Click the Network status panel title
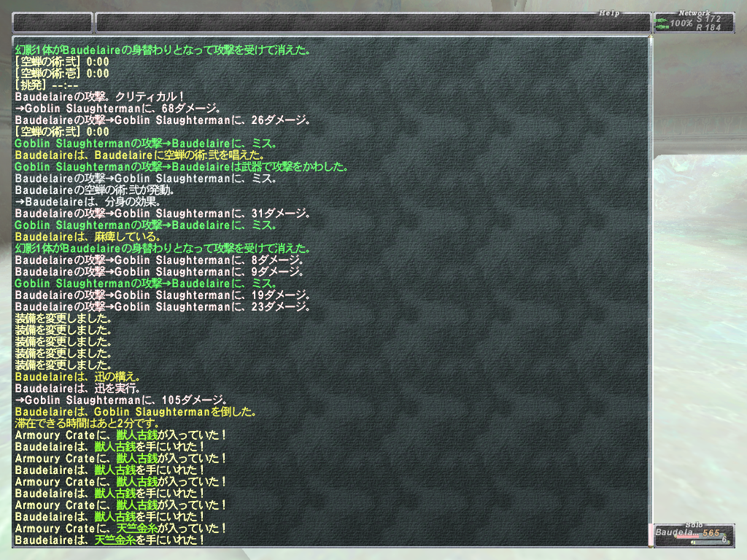The width and height of the screenshot is (747, 560). pyautogui.click(x=694, y=13)
